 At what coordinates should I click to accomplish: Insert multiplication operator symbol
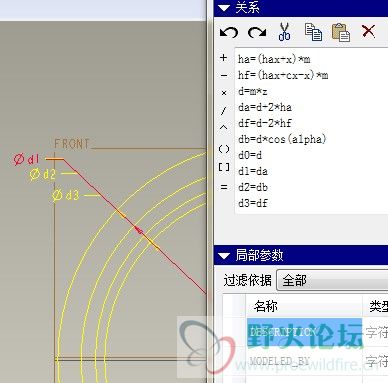pos(224,93)
